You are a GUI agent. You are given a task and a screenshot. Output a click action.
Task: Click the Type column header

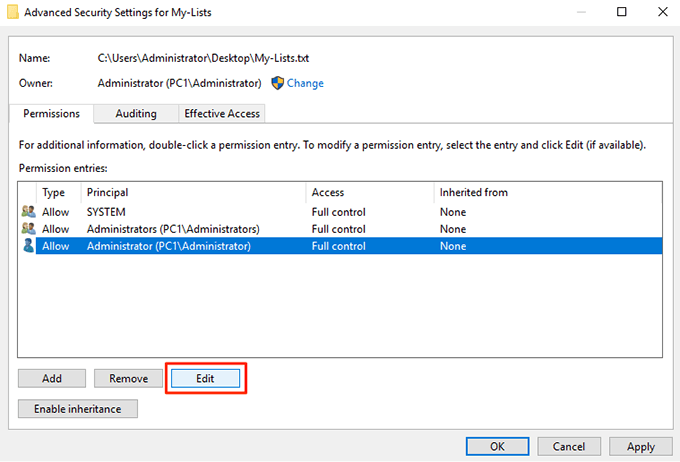58,192
